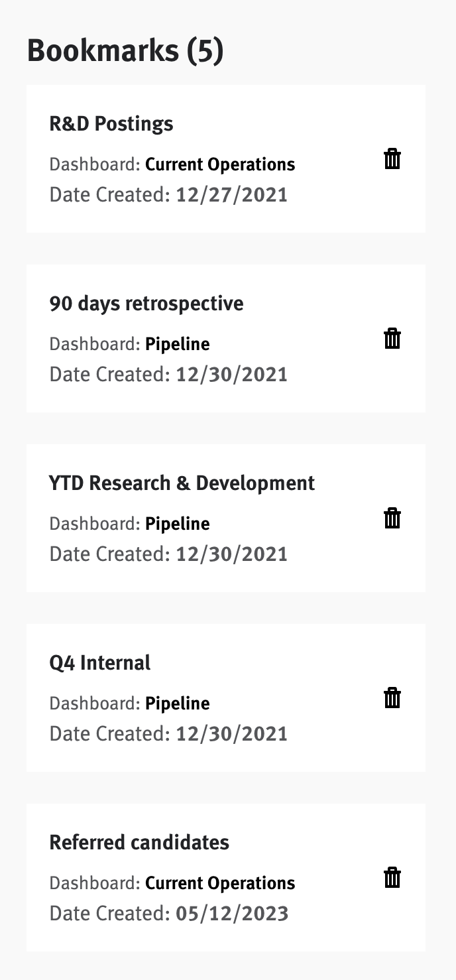Open the Q4 Internal bookmark
Image resolution: width=456 pixels, height=980 pixels.
[x=100, y=663]
